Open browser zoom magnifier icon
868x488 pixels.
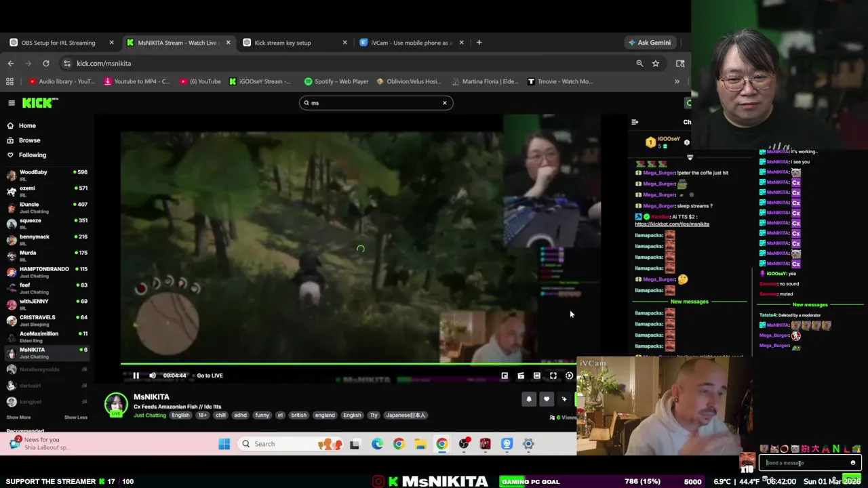(x=639, y=64)
